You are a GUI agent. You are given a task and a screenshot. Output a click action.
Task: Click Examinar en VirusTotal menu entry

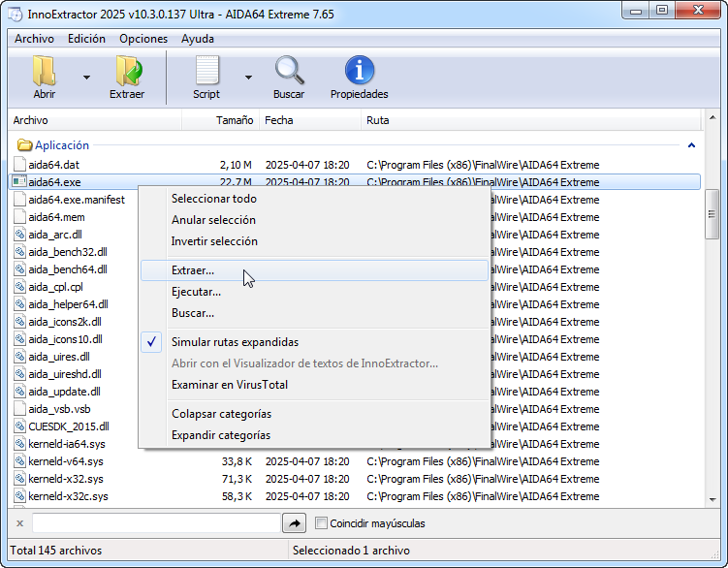click(x=314, y=385)
